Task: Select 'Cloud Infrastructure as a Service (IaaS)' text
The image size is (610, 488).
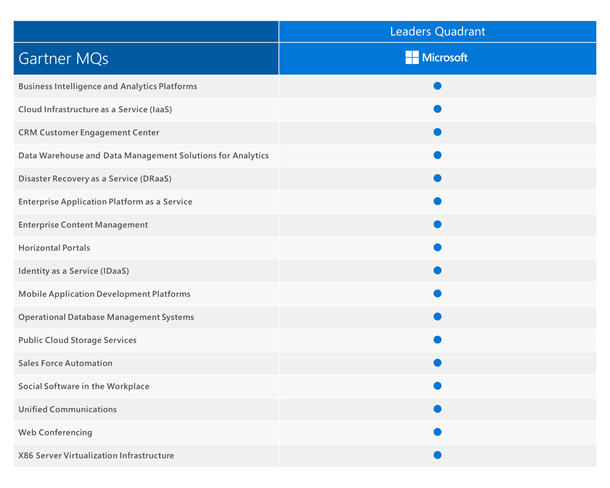Action: pyautogui.click(x=95, y=109)
